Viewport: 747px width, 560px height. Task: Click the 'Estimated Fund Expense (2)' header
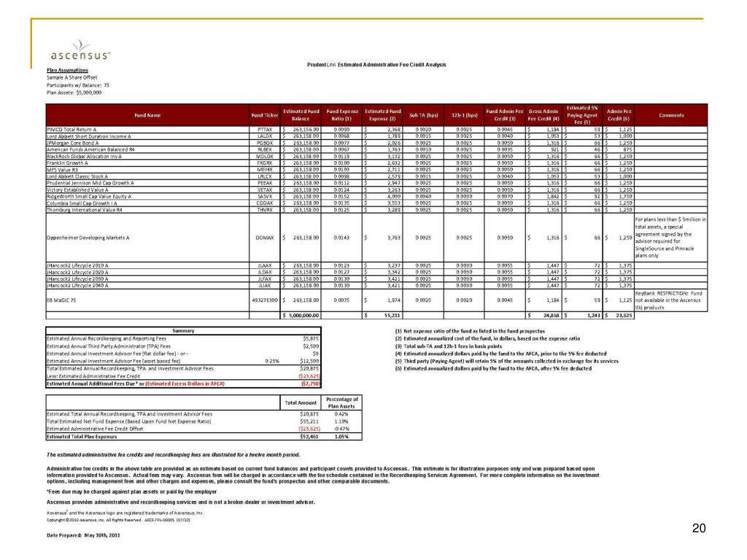382,115
